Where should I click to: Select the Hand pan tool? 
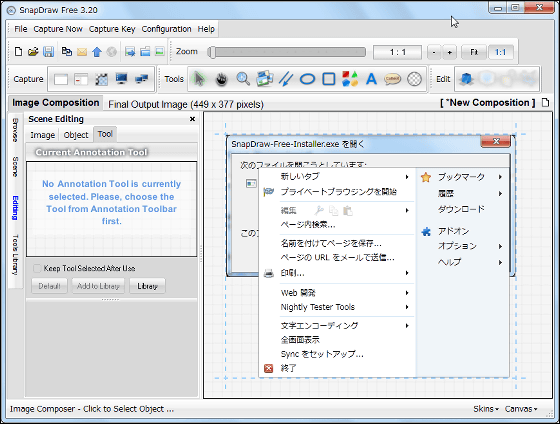(221, 79)
